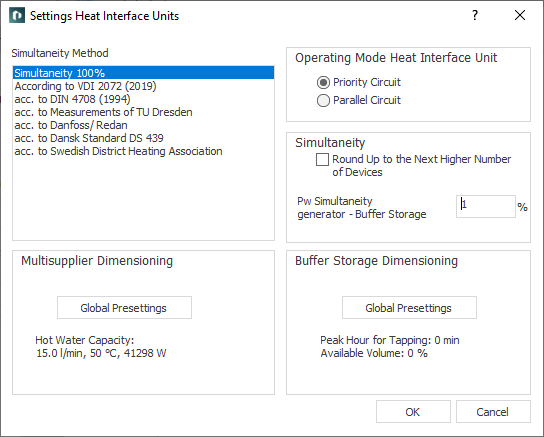Select According to VDI 2072 (2019)

point(144,86)
